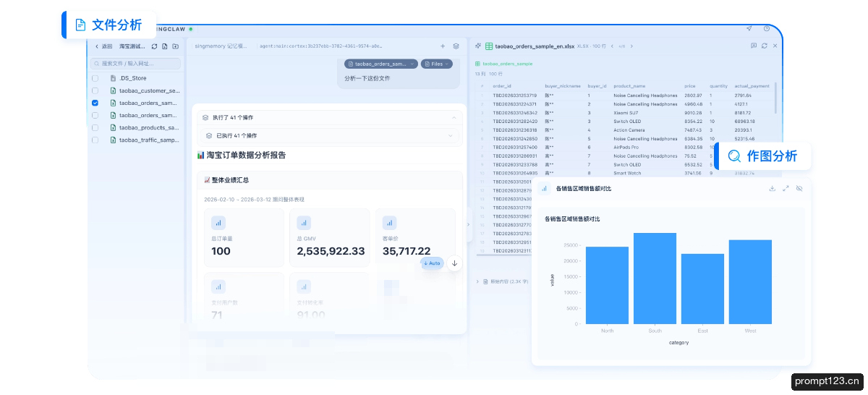
Task: Focus the 搜索文件 / 输入网址 search field
Action: tap(136, 64)
